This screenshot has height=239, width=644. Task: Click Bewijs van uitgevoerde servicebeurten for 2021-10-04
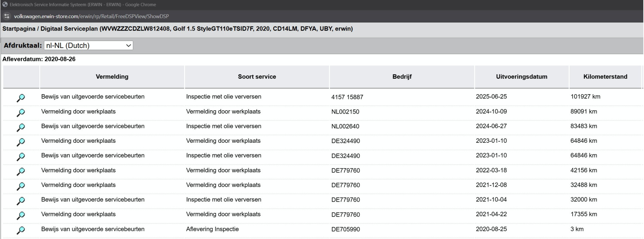coord(93,200)
